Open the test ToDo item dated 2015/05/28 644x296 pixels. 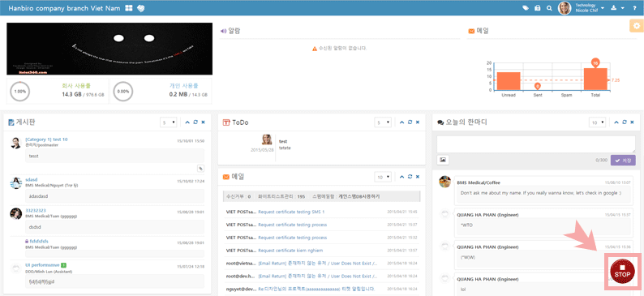point(282,141)
